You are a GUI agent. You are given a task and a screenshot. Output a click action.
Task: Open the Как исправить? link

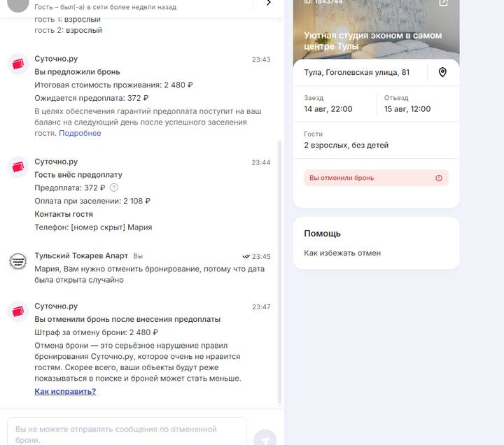click(65, 391)
